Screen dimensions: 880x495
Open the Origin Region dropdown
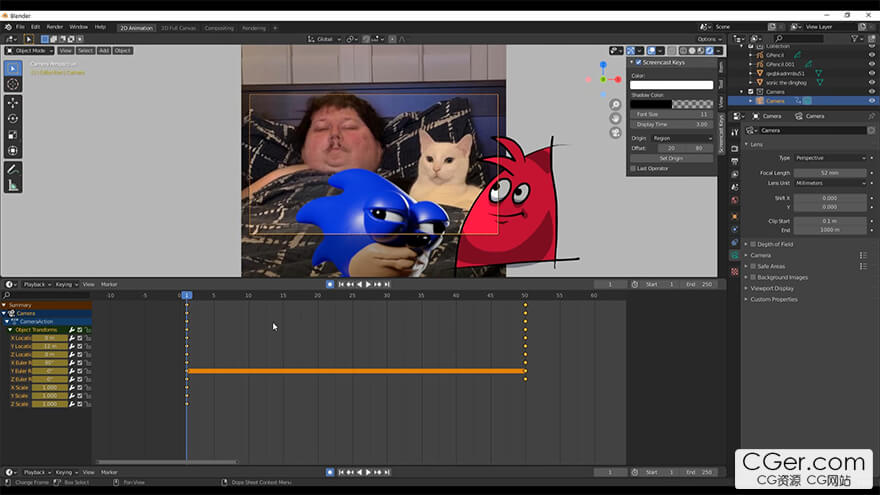[682, 138]
